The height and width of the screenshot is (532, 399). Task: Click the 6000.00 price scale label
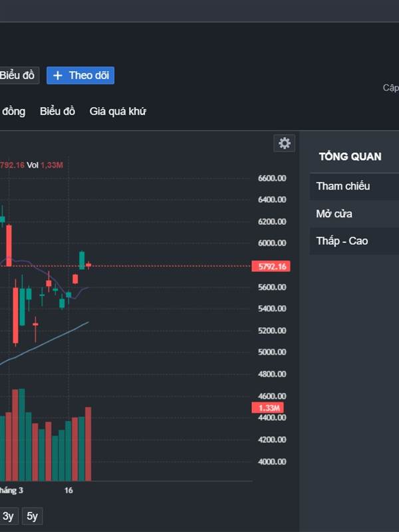[x=271, y=243]
